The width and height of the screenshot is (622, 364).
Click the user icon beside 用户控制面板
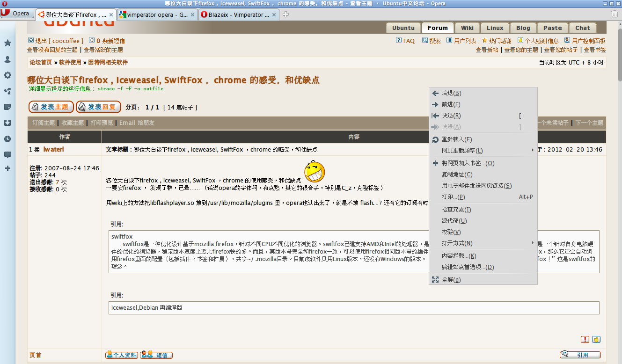point(567,40)
